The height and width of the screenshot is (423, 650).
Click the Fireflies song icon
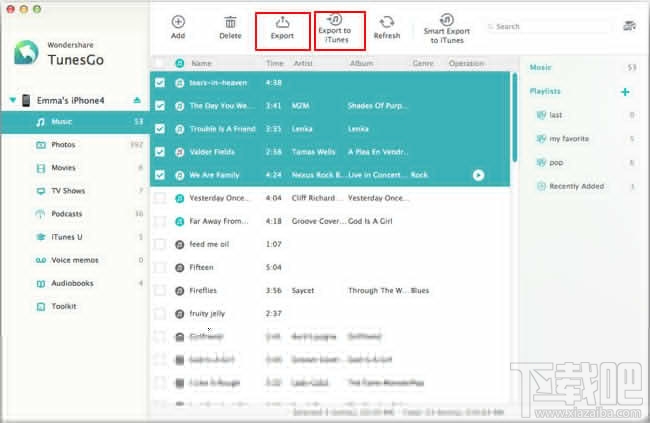179,291
